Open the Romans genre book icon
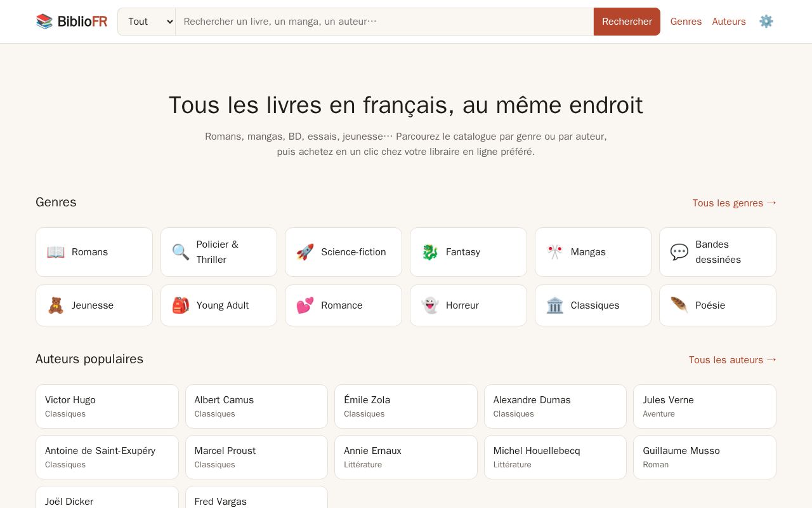 click(x=56, y=252)
